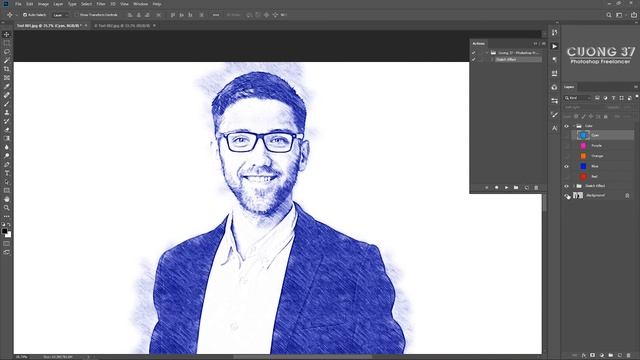Open the File menu
This screenshot has width=640, height=360.
tap(18, 4)
